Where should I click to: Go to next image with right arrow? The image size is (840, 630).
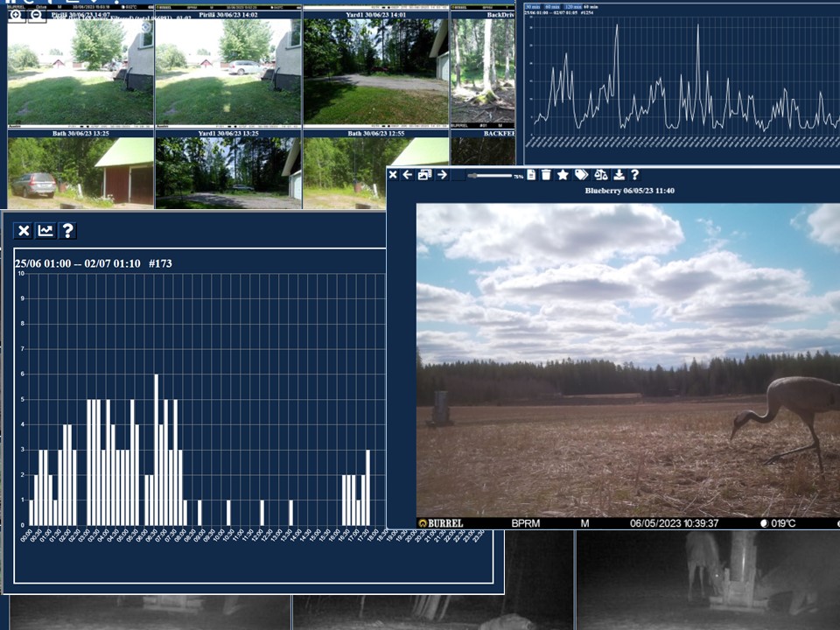(442, 175)
